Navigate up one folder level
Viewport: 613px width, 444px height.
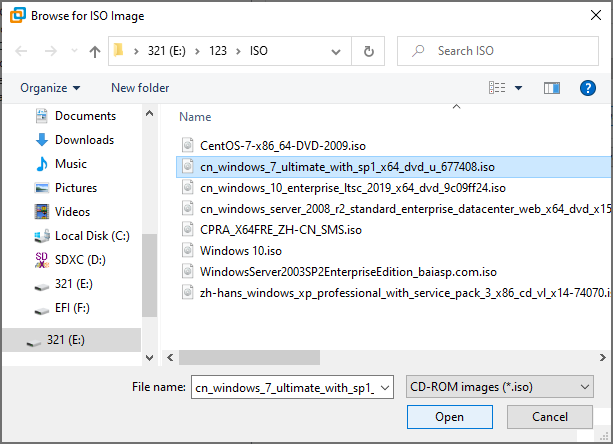point(95,51)
